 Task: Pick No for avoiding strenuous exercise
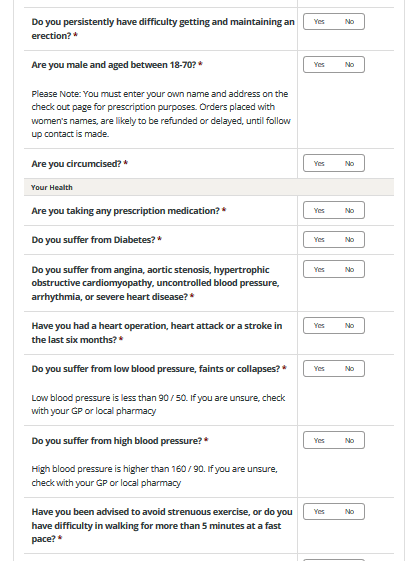coord(349,512)
